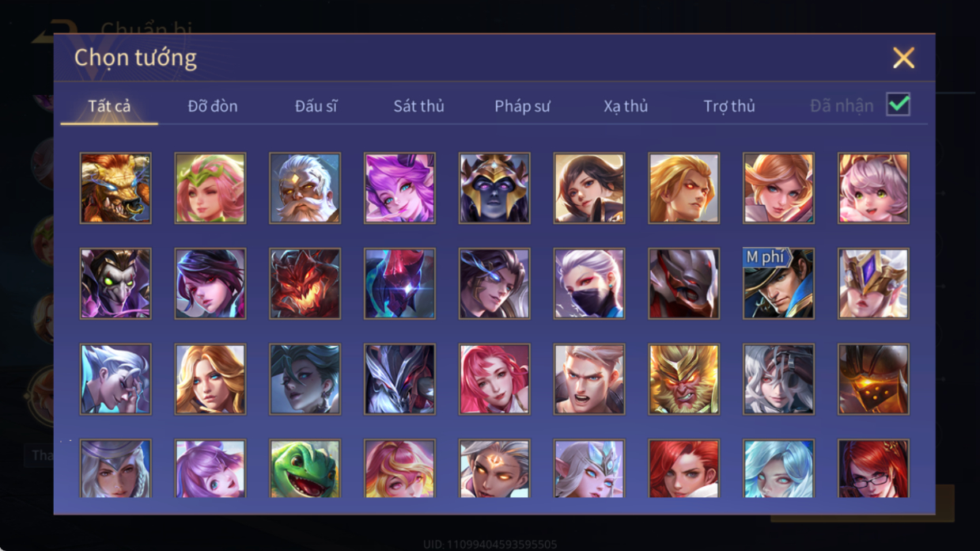Select the green frog hero portrait
The image size is (980, 551).
pos(305,469)
